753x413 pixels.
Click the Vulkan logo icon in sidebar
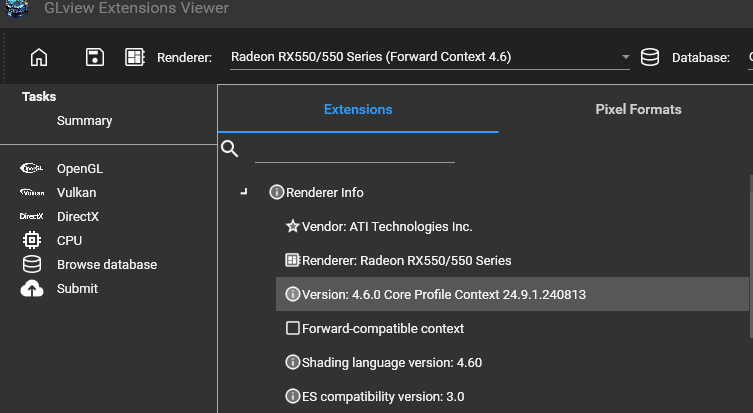click(x=32, y=192)
